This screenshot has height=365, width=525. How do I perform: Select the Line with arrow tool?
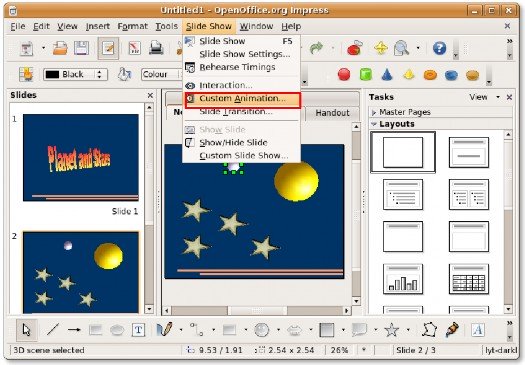(x=74, y=330)
